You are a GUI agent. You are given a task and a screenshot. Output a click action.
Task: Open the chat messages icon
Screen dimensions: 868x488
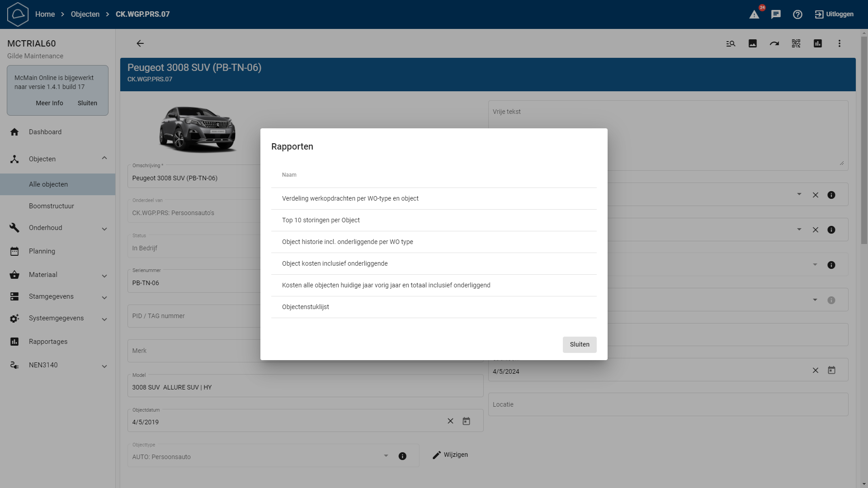[776, 14]
